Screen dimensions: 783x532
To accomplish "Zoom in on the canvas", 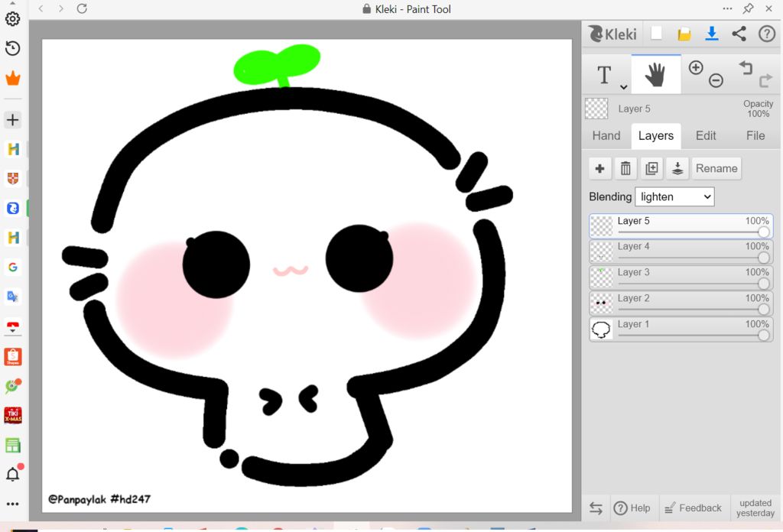I will pyautogui.click(x=696, y=67).
